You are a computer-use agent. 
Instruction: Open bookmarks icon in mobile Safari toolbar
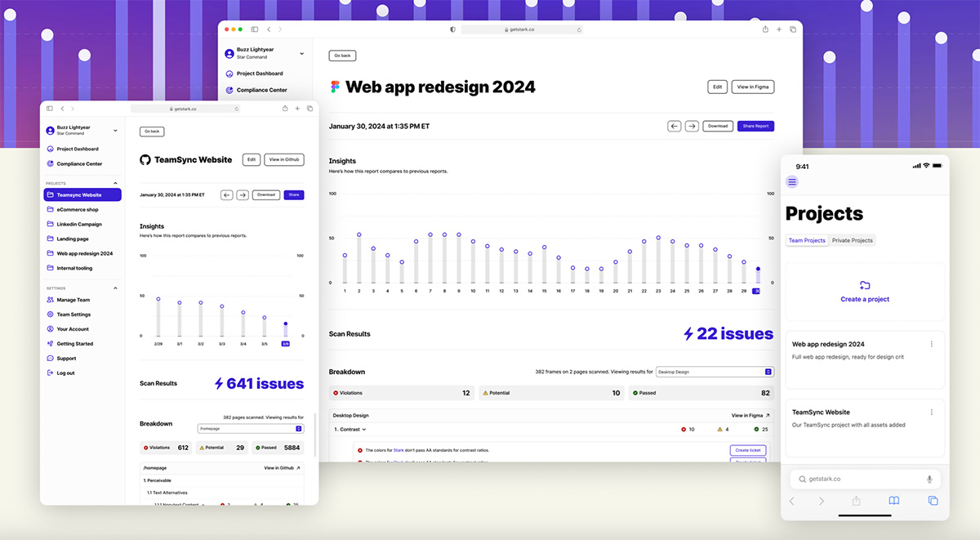click(894, 501)
